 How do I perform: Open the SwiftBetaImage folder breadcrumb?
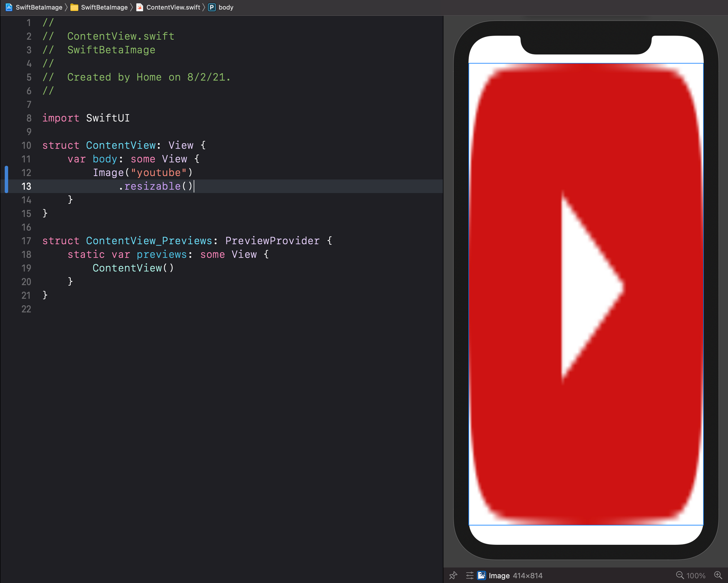[104, 7]
